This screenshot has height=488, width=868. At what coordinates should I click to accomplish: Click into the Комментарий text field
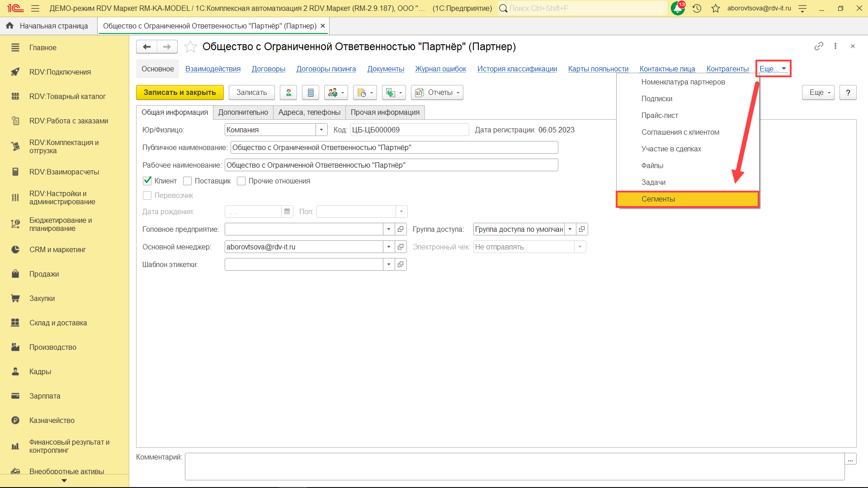click(514, 466)
